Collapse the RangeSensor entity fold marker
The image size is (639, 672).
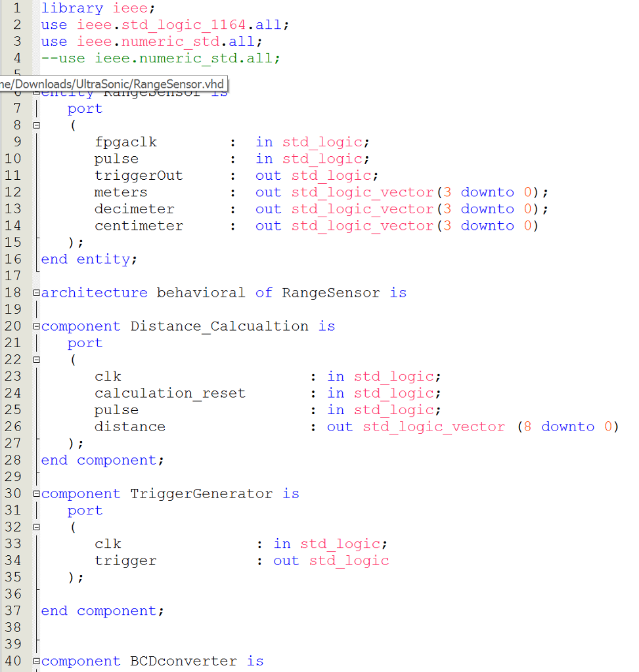point(36,92)
